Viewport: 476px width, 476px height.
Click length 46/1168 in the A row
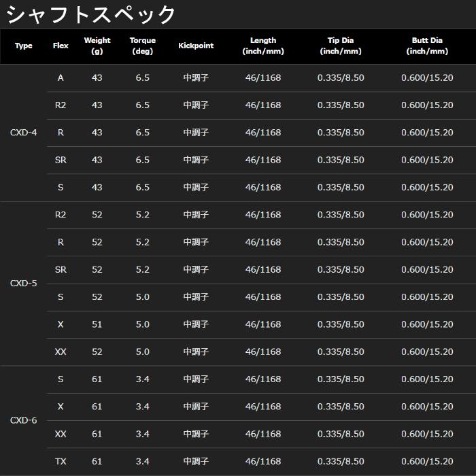point(263,78)
